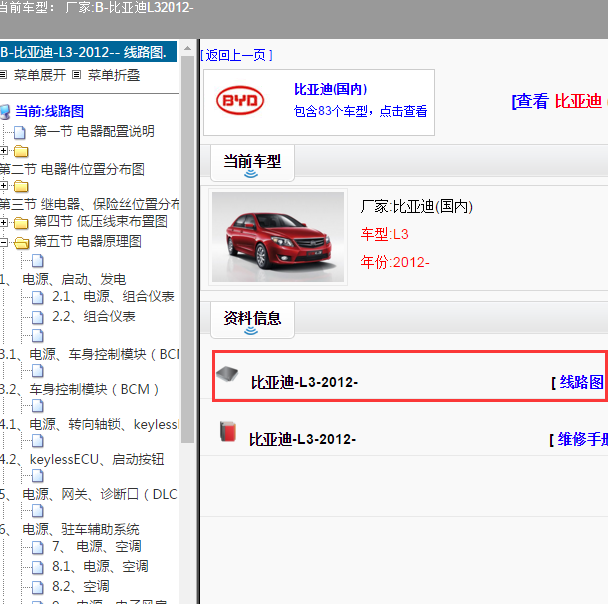Open 第四节 低压线束布置图 label
This screenshot has width=608, height=604.
[x=100, y=221]
